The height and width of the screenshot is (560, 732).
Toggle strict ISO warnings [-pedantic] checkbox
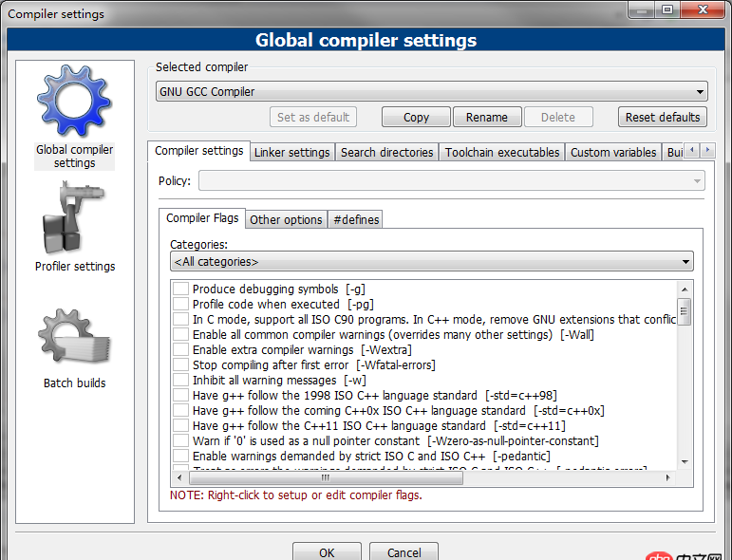(x=180, y=456)
